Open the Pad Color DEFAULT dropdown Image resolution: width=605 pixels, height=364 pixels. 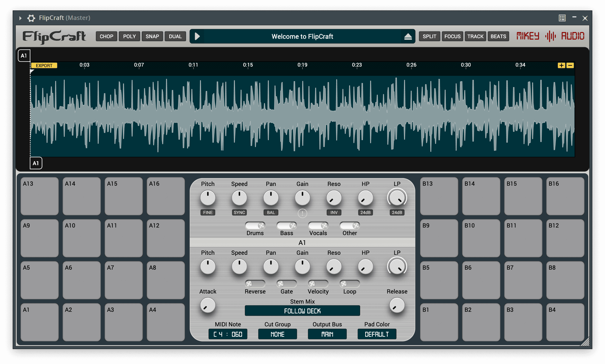click(377, 334)
